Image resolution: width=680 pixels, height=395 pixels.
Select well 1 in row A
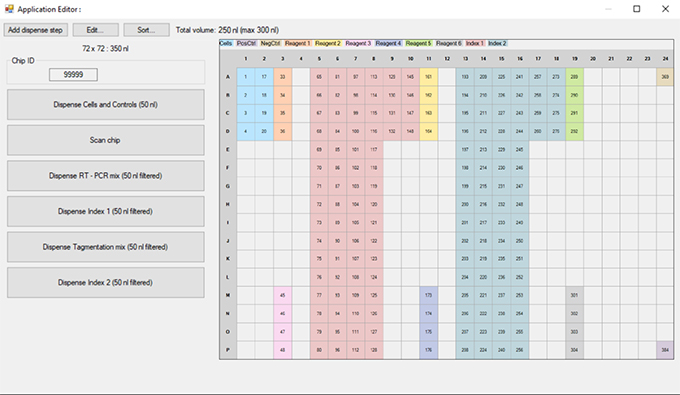246,77
